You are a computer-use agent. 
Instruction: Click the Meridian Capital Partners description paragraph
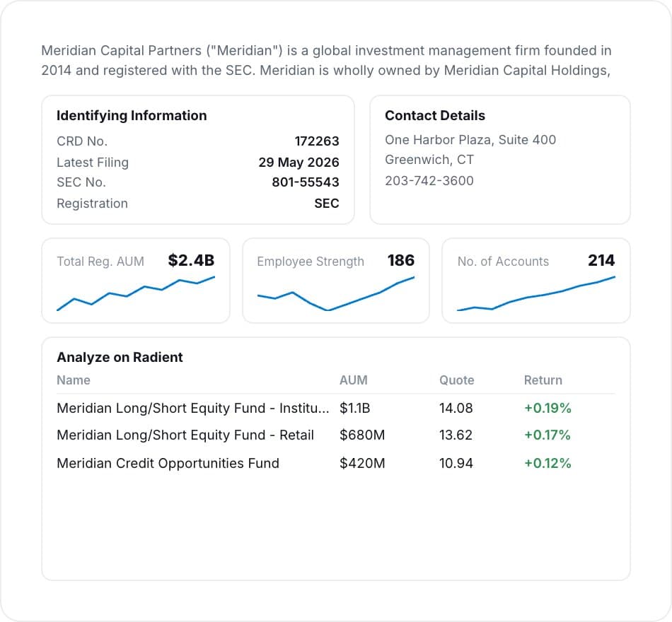click(326, 60)
